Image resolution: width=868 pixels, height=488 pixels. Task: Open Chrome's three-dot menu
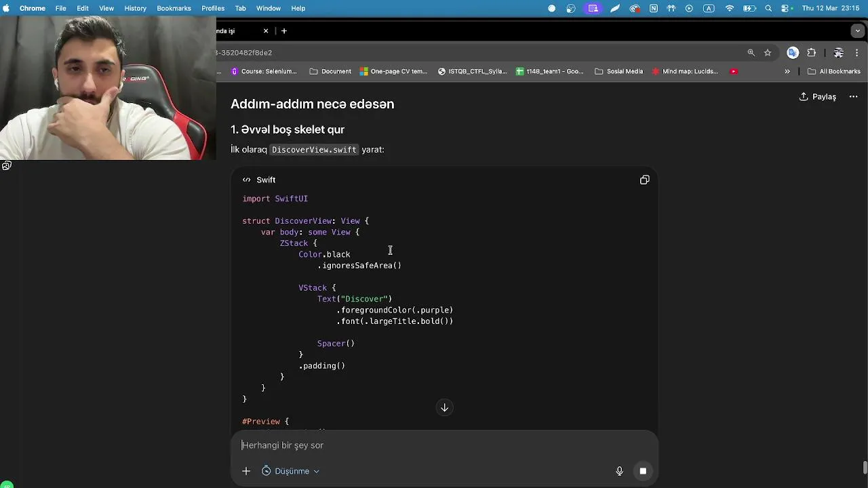click(857, 53)
